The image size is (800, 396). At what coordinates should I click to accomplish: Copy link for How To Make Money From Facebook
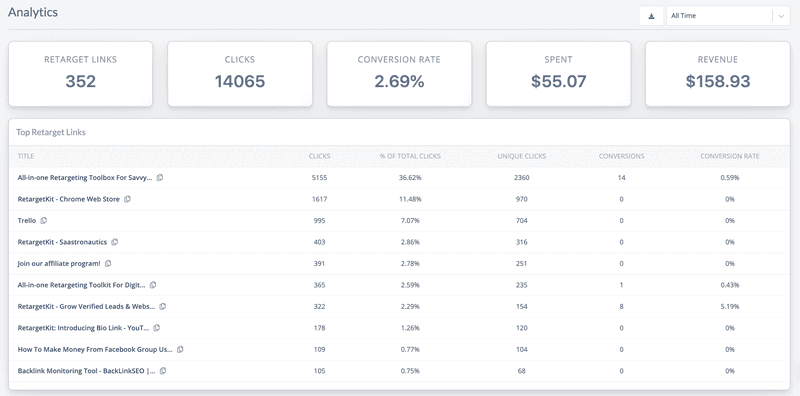(x=180, y=350)
